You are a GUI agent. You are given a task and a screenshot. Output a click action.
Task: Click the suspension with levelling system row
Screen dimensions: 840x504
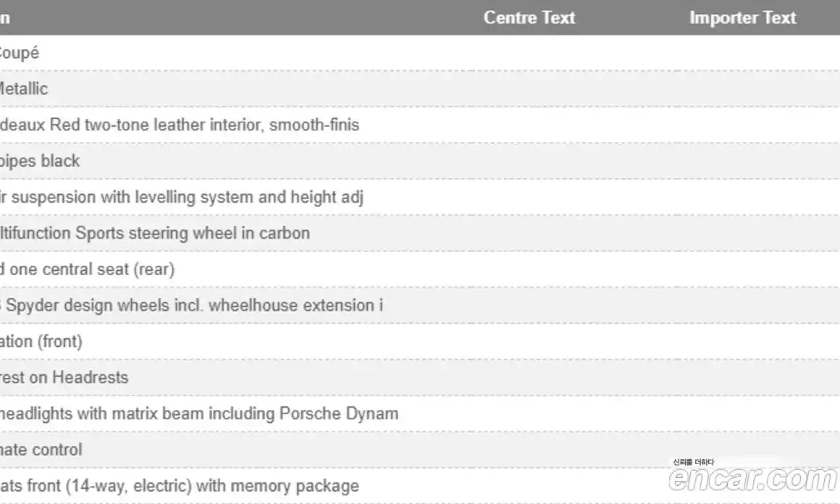(181, 197)
